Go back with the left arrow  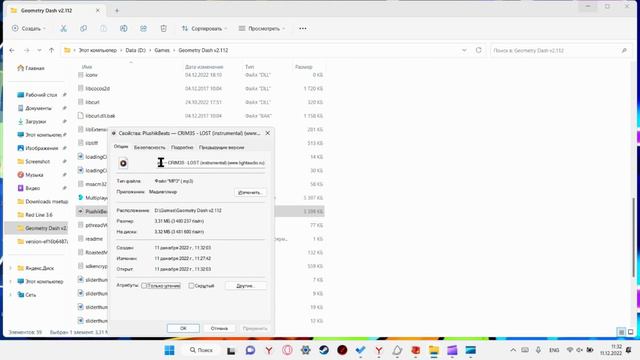tap(12, 50)
